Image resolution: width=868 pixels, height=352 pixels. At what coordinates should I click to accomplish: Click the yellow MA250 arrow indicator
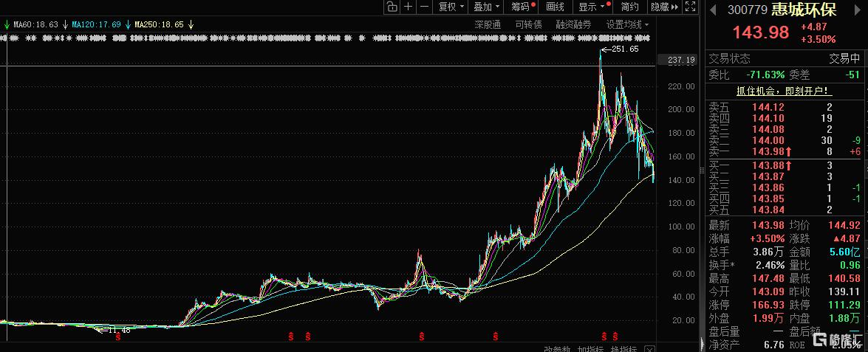(x=191, y=24)
